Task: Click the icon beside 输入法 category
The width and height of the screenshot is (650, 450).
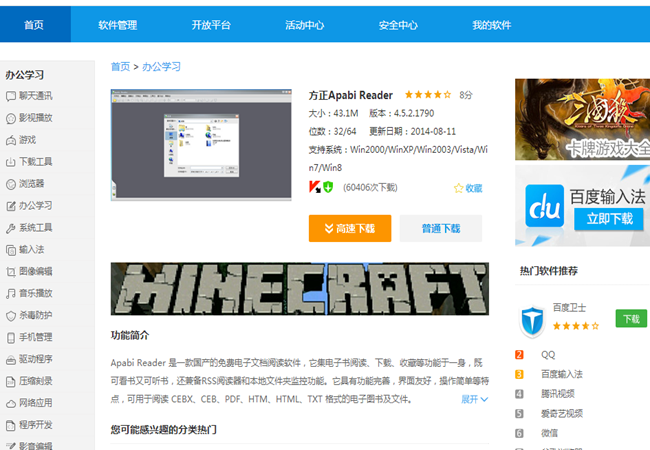Action: [11, 250]
